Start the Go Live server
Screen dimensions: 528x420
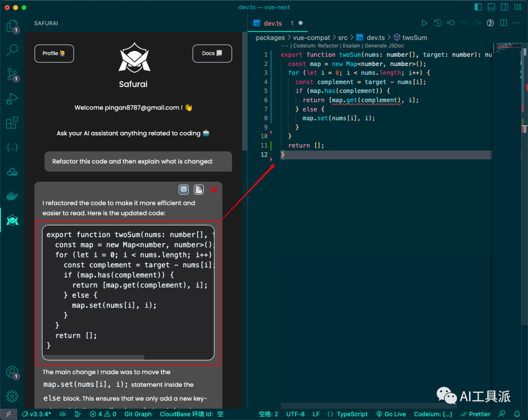tap(391, 414)
